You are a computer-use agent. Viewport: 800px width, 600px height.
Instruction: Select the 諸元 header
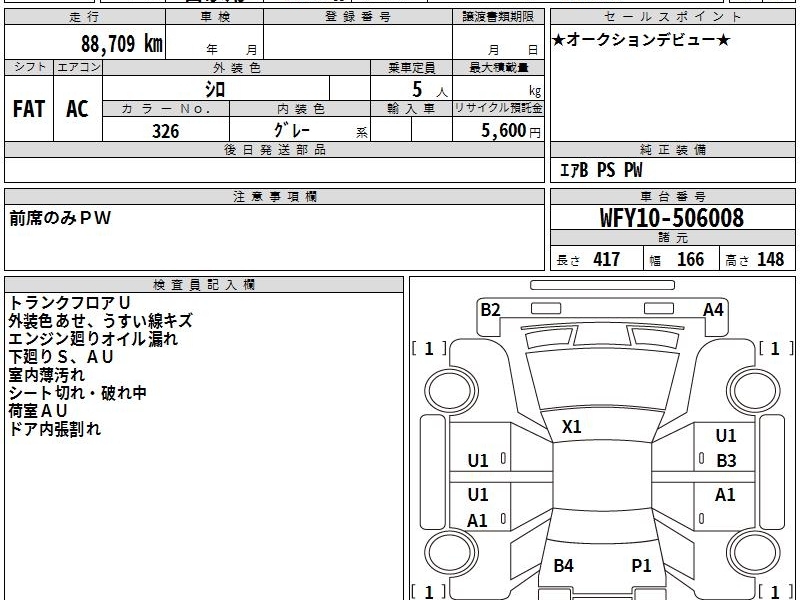672,238
